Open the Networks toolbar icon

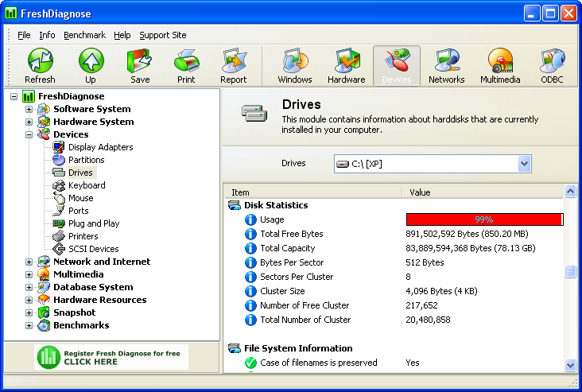[447, 60]
